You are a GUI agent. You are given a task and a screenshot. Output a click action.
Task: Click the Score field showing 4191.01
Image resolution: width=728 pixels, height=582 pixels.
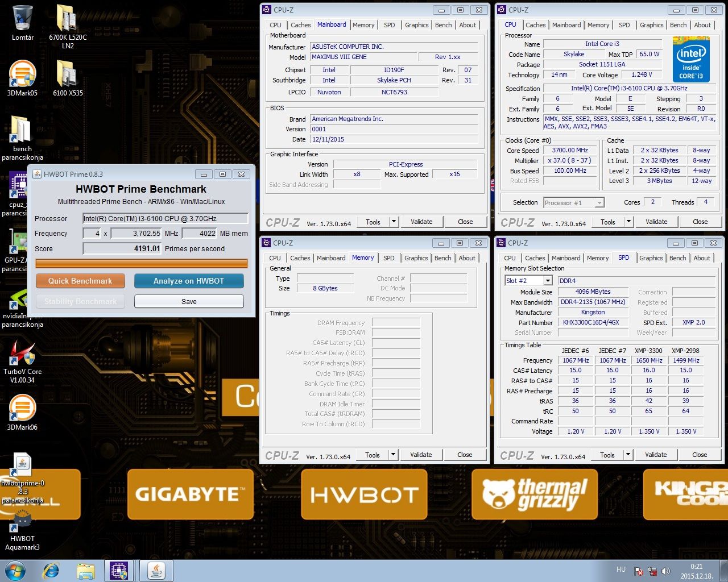click(122, 248)
